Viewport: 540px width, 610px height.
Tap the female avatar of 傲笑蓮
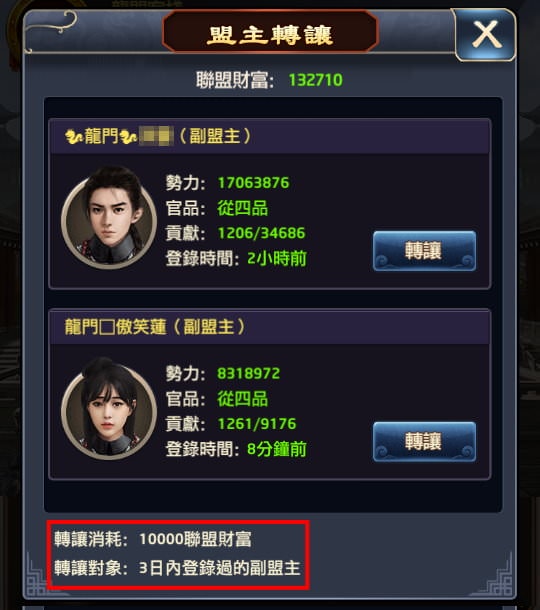109,408
